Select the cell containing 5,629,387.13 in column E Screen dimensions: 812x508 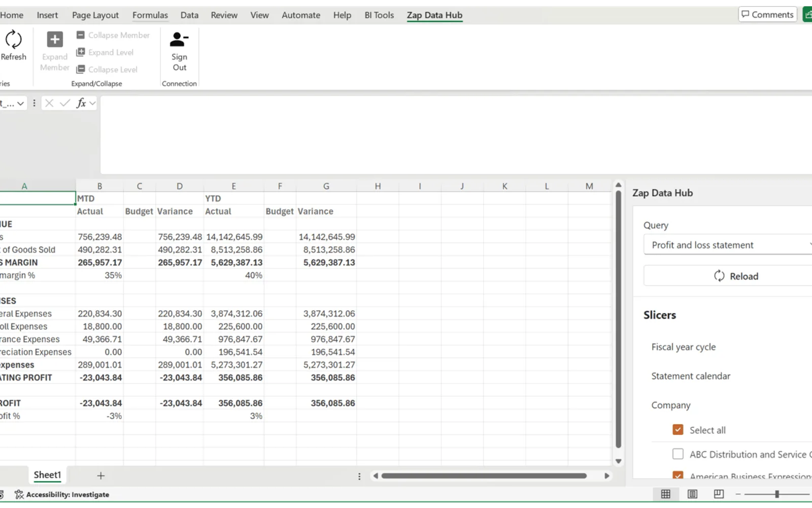click(x=234, y=262)
